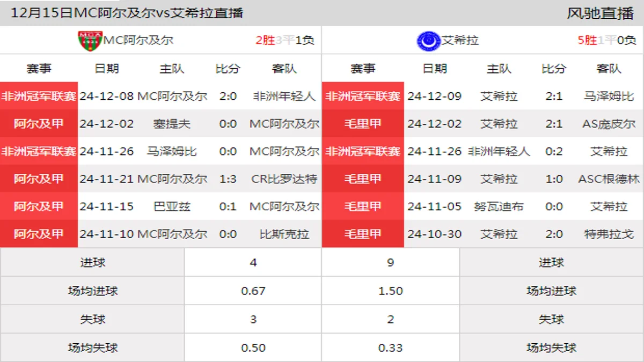Click 非洲冠军联赛 tag on 马泽姆比 0:0 row

39,151
